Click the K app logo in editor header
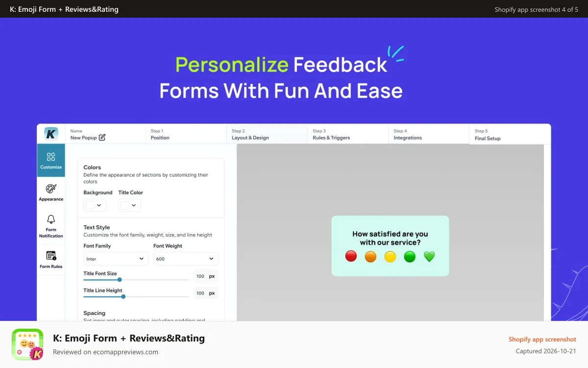The width and height of the screenshot is (588, 368). (x=51, y=134)
